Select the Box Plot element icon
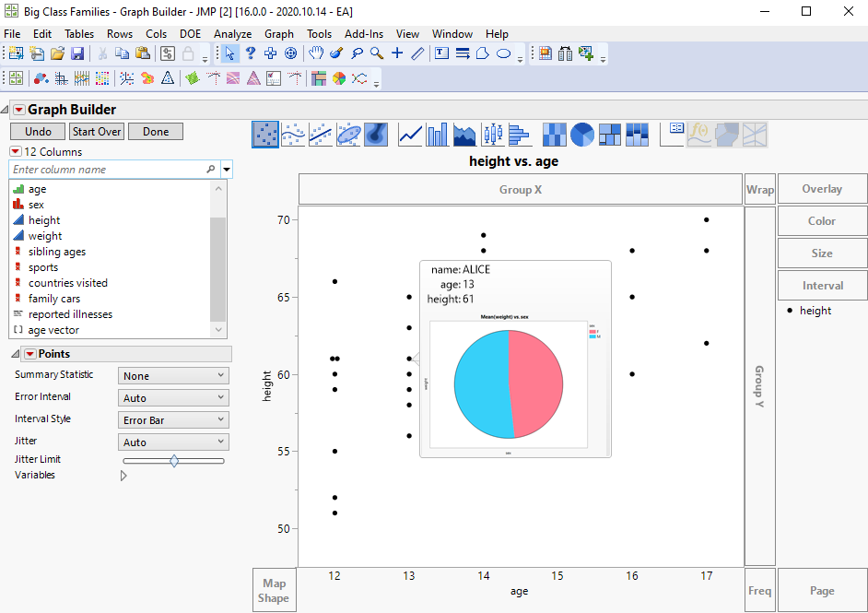This screenshot has width=868, height=613. [x=491, y=134]
